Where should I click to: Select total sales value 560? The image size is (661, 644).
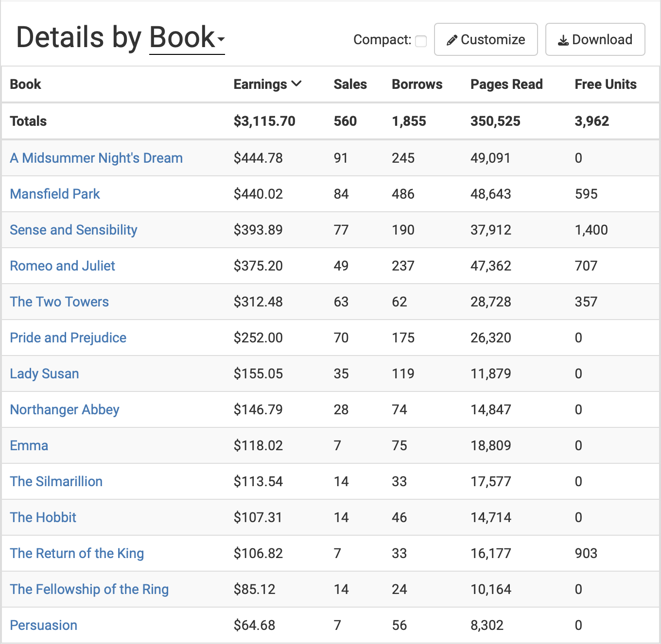tap(345, 121)
